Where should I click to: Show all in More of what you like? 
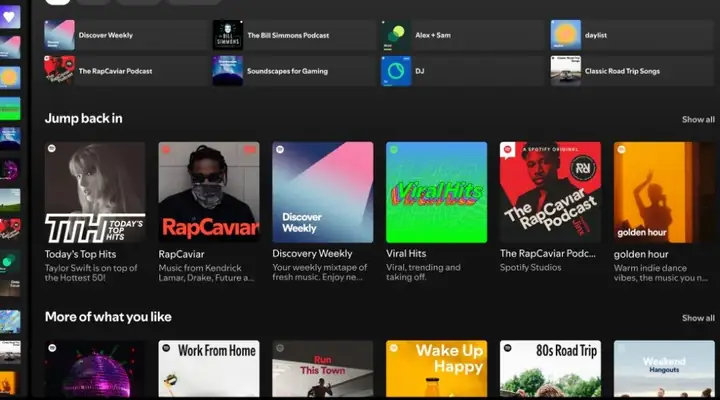pyautogui.click(x=698, y=318)
